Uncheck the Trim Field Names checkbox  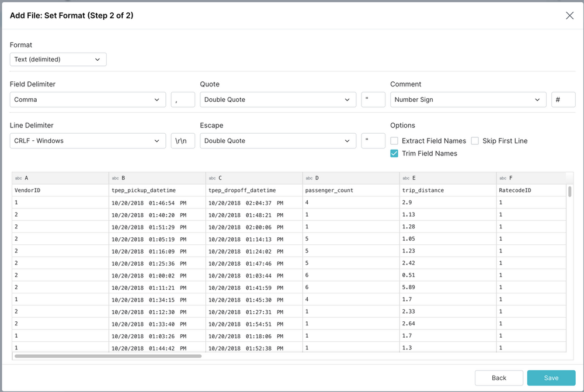[394, 154]
